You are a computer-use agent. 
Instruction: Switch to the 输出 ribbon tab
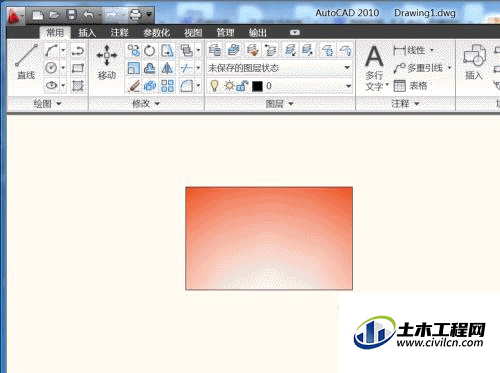[258, 33]
